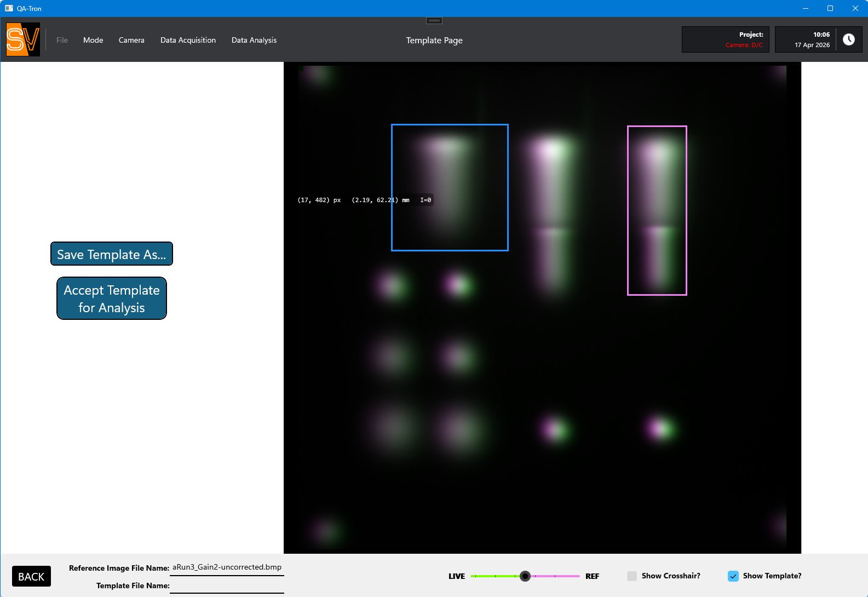Enable the Show Crosshair checkbox
Image resolution: width=868 pixels, height=597 pixels.
tap(632, 576)
